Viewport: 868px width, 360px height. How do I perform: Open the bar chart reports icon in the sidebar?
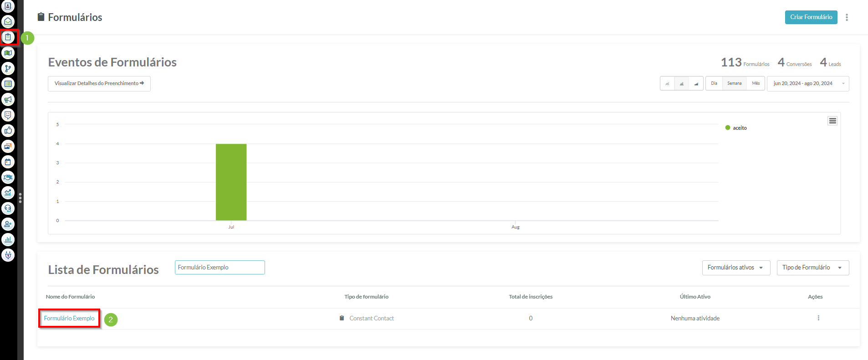point(8,239)
